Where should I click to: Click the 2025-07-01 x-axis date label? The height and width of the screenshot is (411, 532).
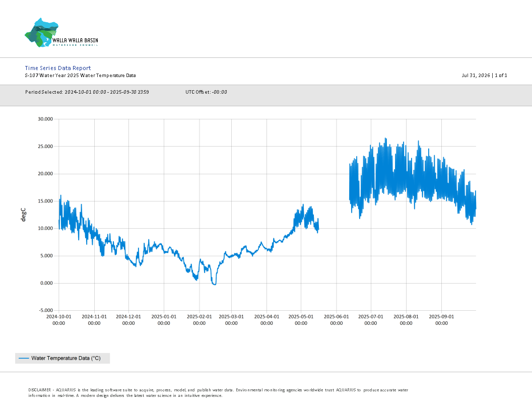pos(370,320)
